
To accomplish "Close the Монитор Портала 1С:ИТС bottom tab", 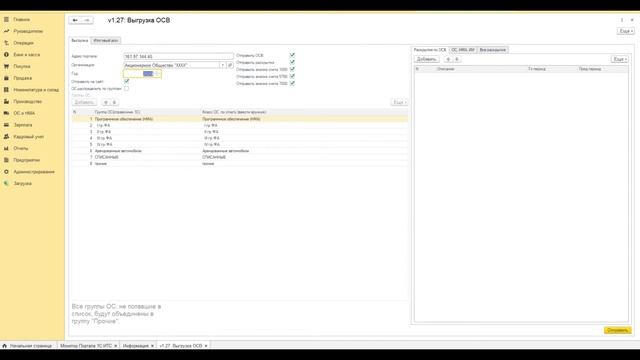I will (116, 346).
